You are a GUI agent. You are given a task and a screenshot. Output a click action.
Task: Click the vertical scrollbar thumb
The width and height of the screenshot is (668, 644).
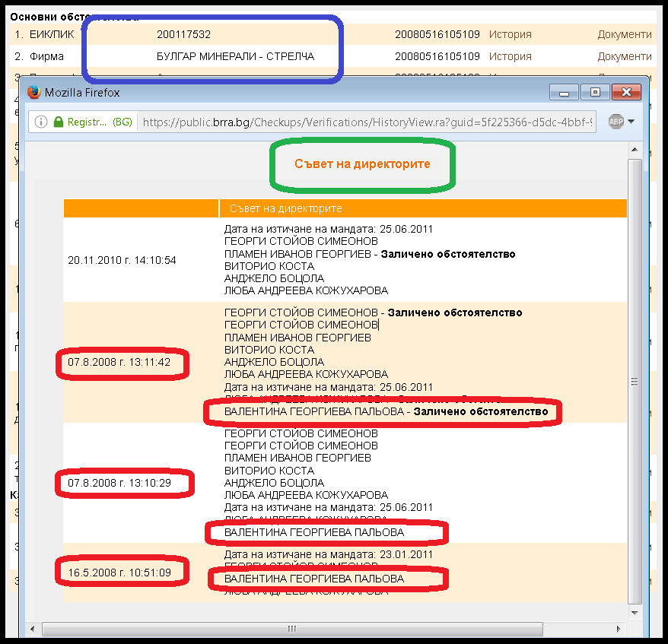[x=635, y=382]
